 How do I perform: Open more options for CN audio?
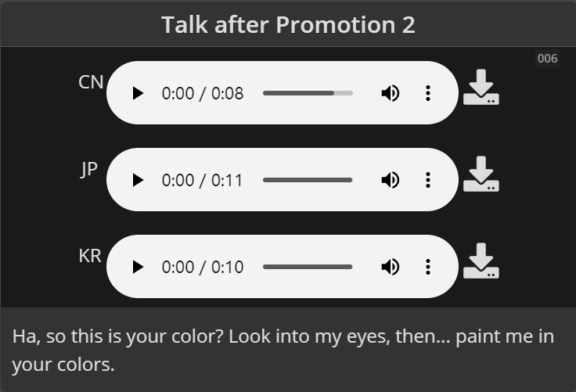pyautogui.click(x=428, y=93)
